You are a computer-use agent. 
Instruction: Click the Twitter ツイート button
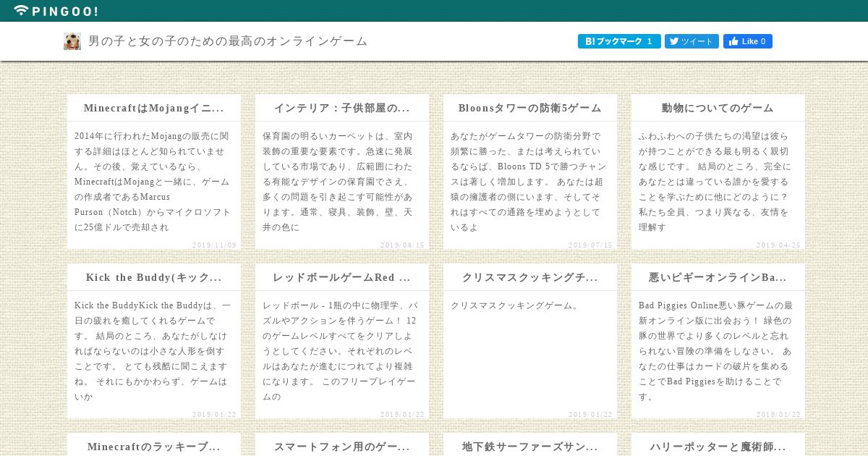pos(692,41)
